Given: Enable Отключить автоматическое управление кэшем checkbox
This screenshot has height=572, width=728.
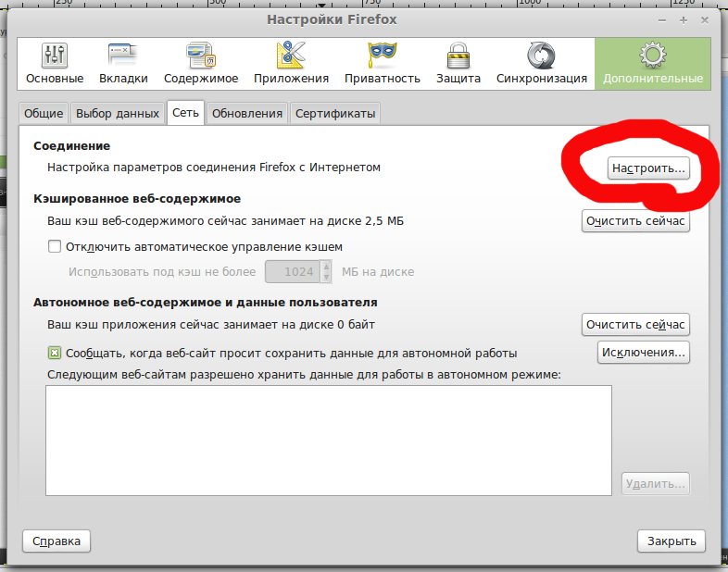Looking at the screenshot, I should tap(55, 247).
